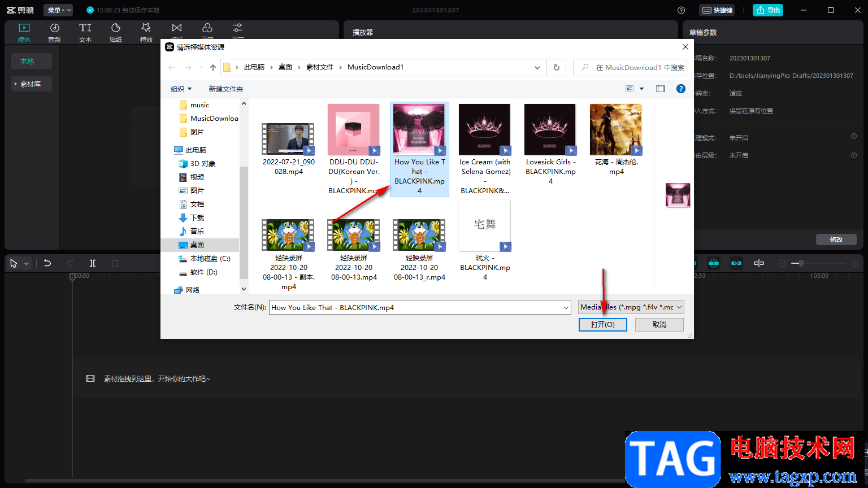
Task: Click the change view icon in dialog
Action: pos(630,89)
